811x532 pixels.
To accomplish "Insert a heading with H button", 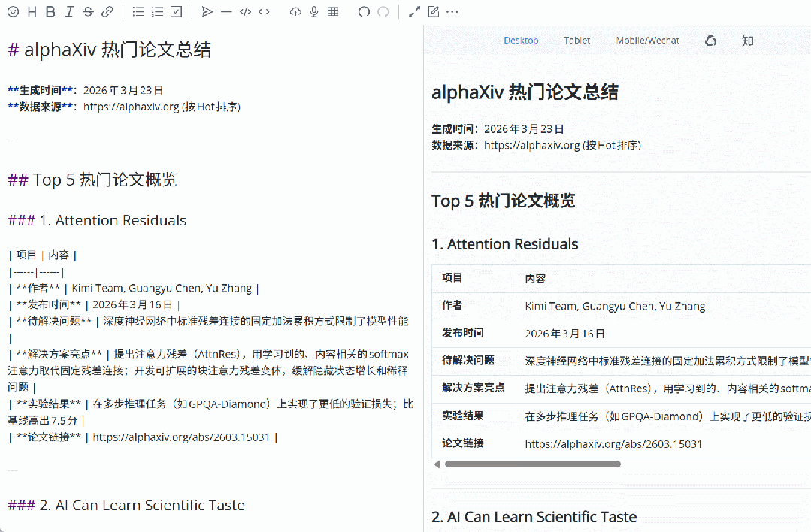I will (32, 11).
